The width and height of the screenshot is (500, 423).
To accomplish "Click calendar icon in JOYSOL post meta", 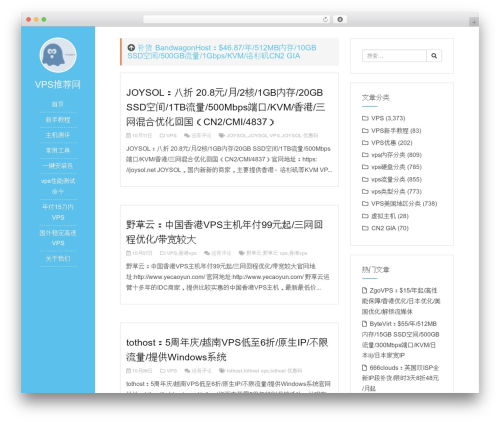I will coord(128,135).
